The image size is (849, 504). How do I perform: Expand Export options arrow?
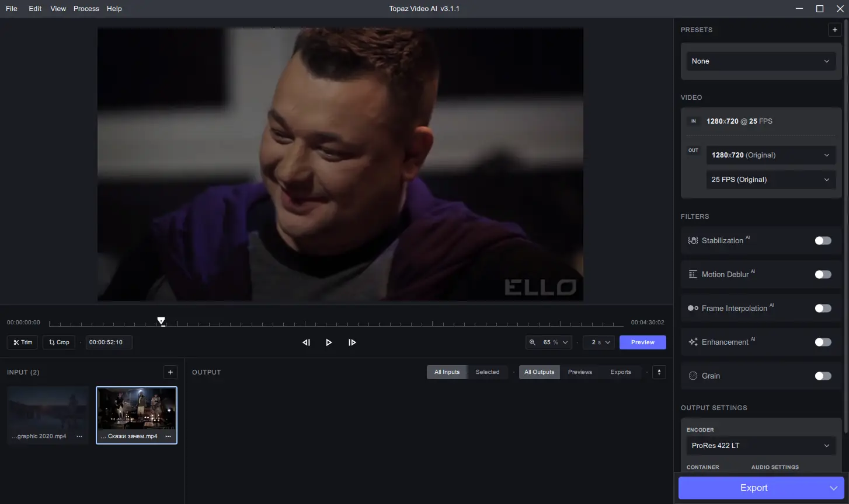pos(833,488)
